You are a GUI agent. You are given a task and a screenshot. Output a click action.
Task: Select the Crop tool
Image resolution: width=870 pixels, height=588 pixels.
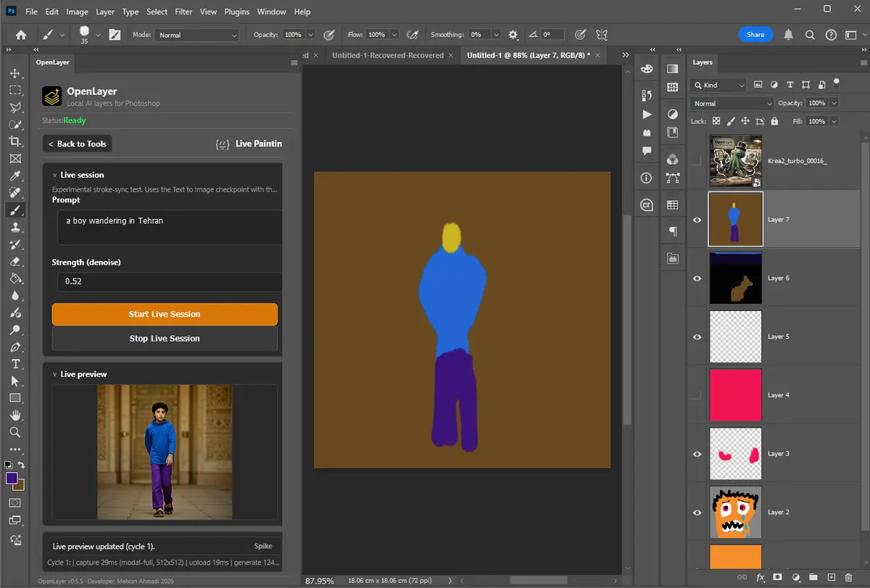(x=15, y=141)
